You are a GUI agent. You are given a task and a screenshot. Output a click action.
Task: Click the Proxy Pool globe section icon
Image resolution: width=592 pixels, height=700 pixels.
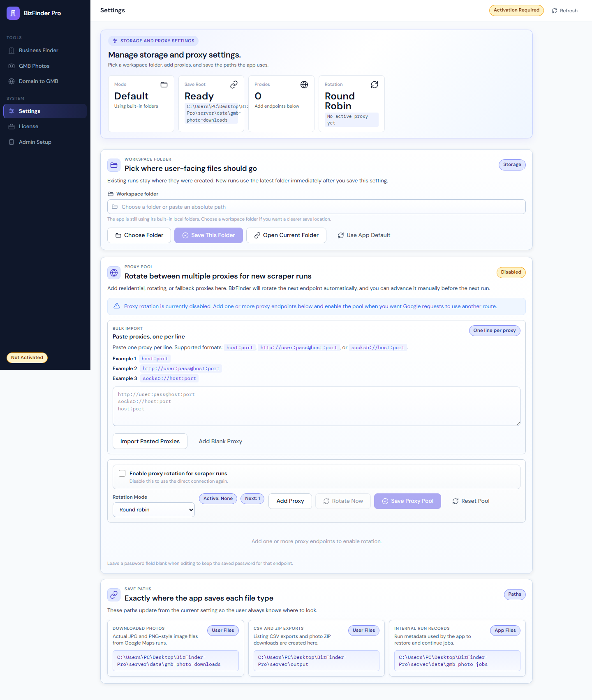pos(114,273)
